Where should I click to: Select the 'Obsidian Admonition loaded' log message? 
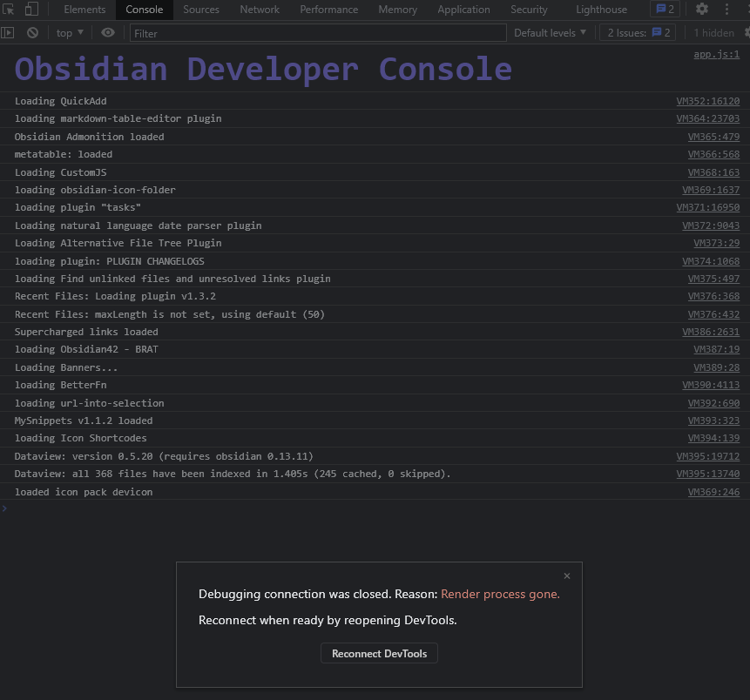(x=90, y=137)
